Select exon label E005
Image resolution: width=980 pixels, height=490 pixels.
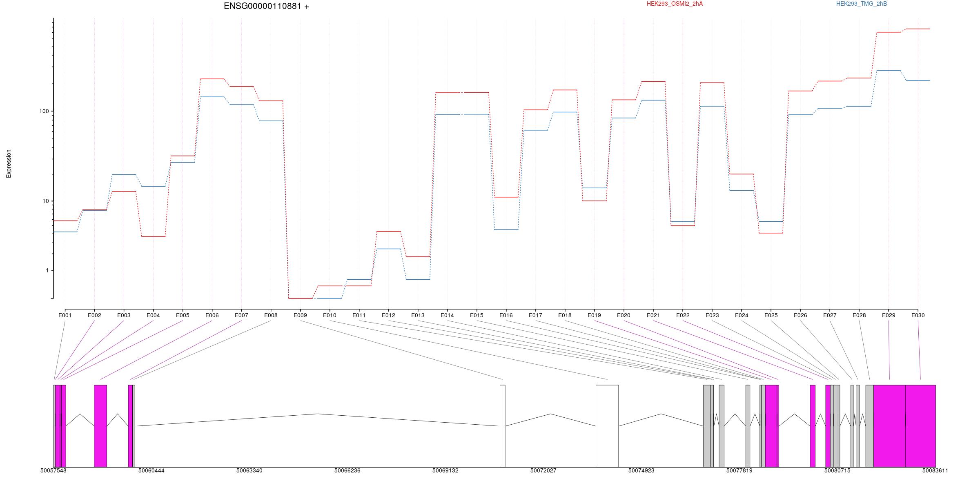click(x=183, y=315)
